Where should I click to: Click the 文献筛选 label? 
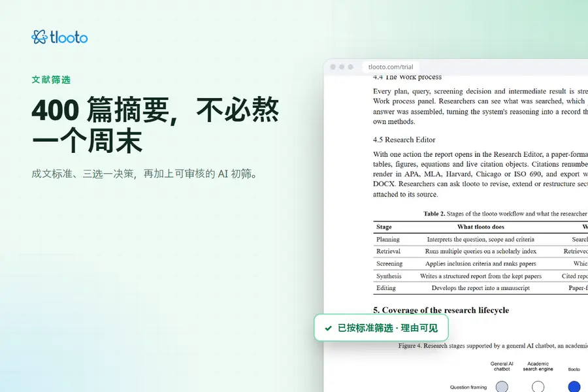coord(51,80)
